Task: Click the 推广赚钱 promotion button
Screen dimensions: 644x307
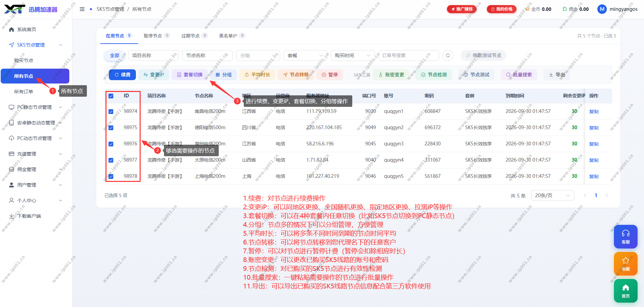Action: click(462, 9)
